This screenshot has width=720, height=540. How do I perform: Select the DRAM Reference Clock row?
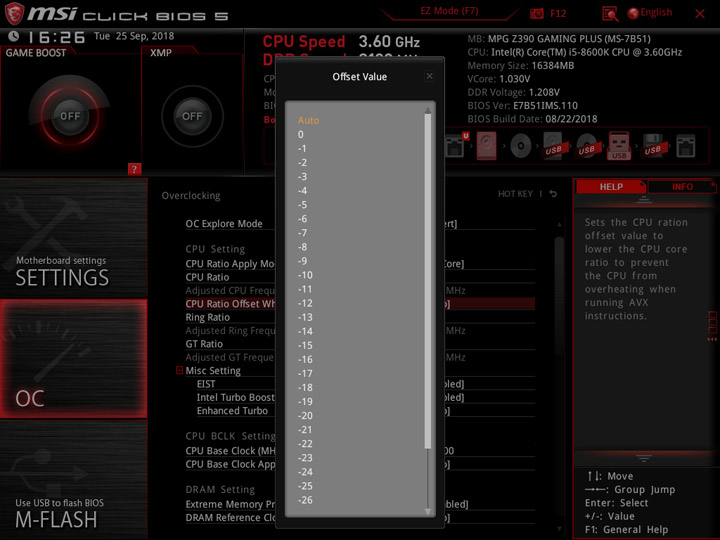[360, 518]
